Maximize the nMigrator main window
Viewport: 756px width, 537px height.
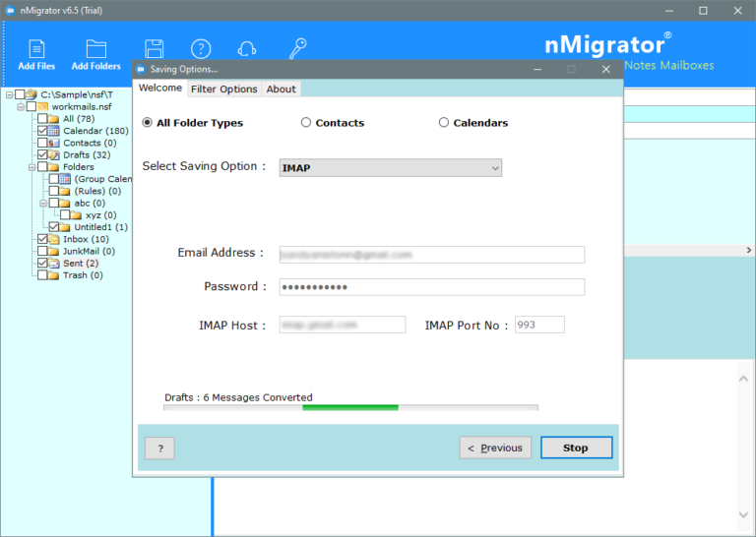[703, 11]
